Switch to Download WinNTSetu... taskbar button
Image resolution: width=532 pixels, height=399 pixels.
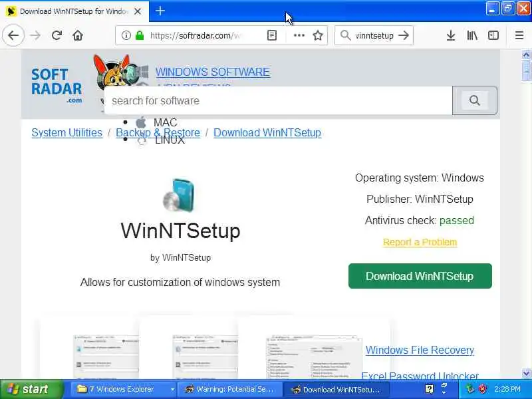point(336,389)
